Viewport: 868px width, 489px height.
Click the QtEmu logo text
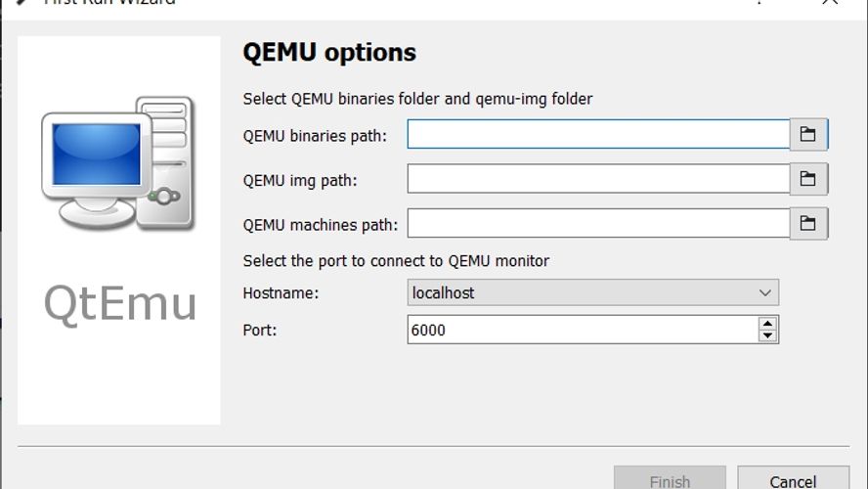120,303
